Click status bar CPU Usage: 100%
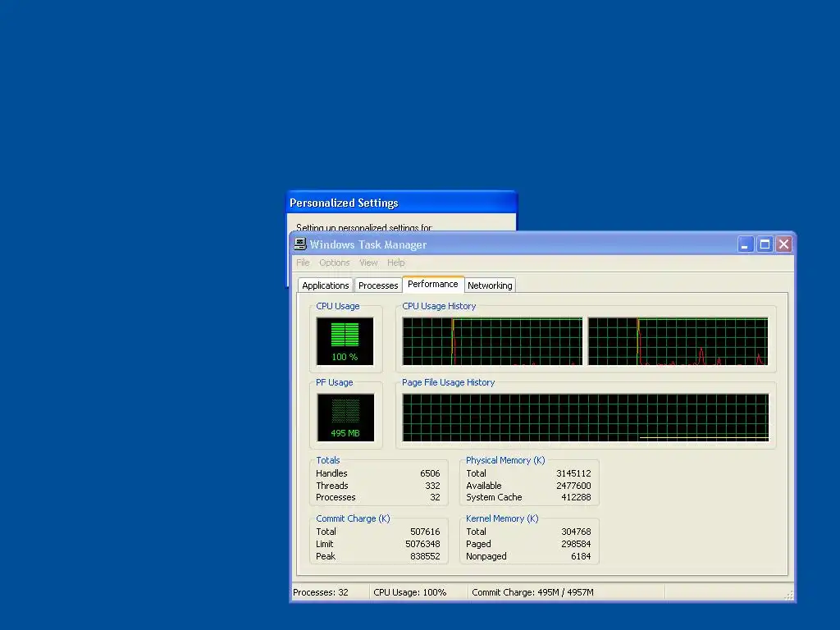This screenshot has height=630, width=840. click(x=410, y=592)
